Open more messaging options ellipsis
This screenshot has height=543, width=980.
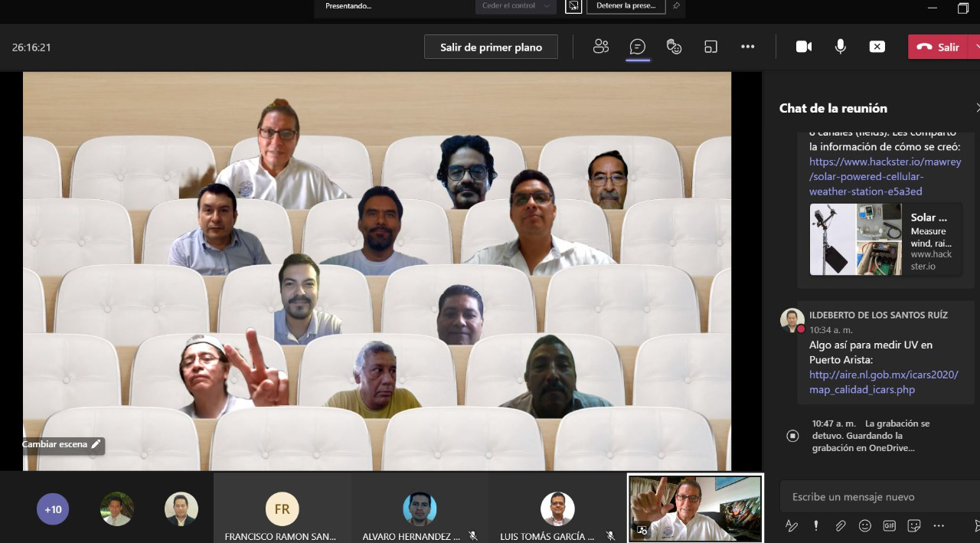(x=939, y=525)
